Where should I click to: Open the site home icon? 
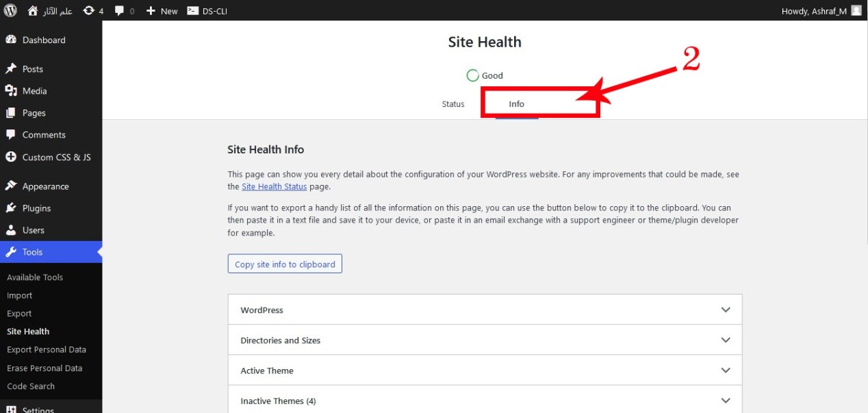[33, 11]
